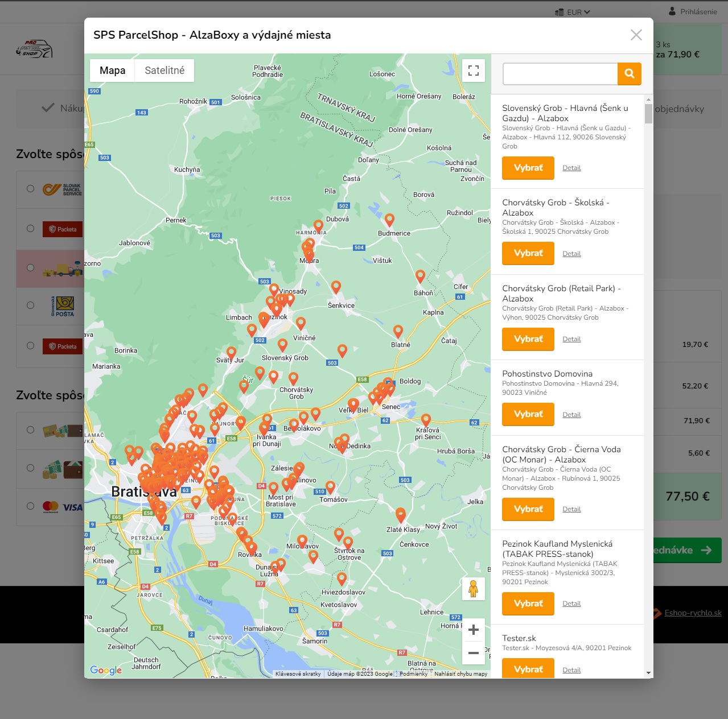The width and height of the screenshot is (728, 719).
Task: Click the pickup point search input field
Action: click(560, 73)
